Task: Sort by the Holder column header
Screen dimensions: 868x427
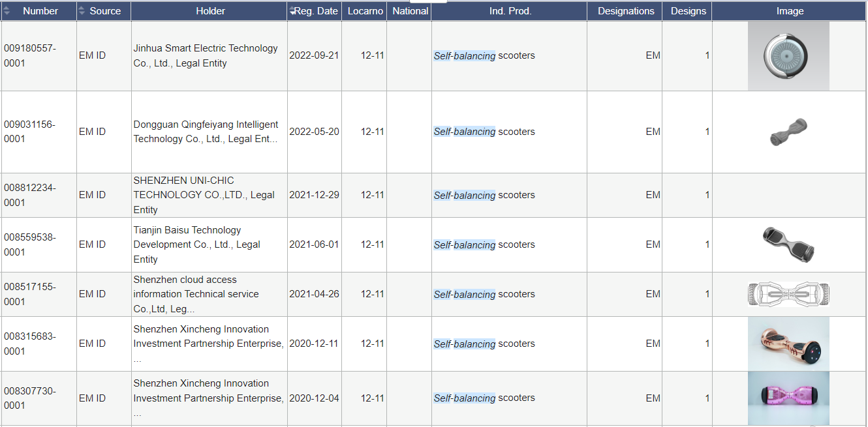Action: 210,11
